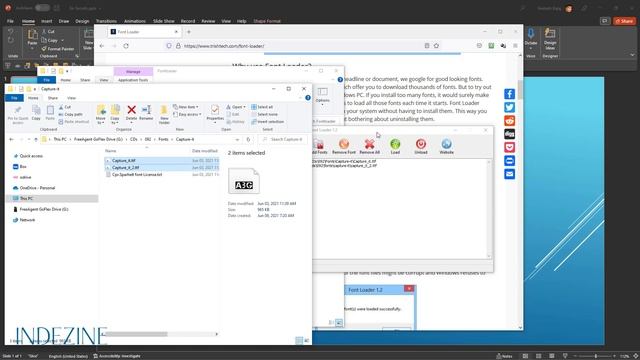Click the Search Capture-It field
Screen dimensions: 640x360
tap(283, 139)
